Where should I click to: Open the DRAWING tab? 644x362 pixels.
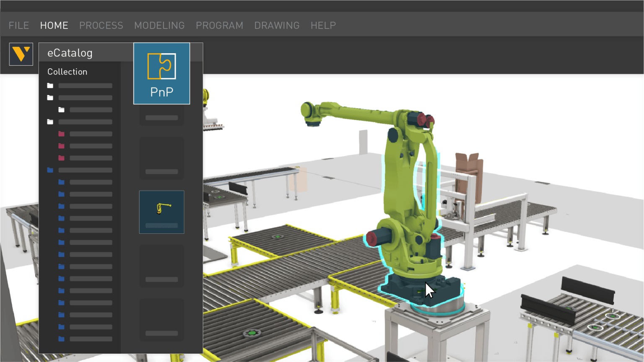point(277,25)
